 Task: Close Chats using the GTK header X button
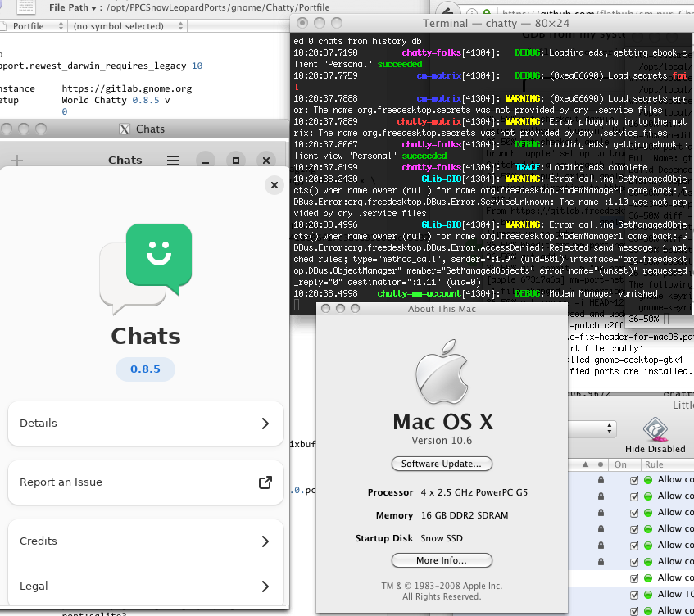(266, 161)
